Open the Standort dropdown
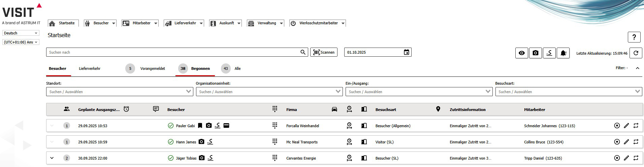This screenshot has width=644, height=167. [x=120, y=92]
